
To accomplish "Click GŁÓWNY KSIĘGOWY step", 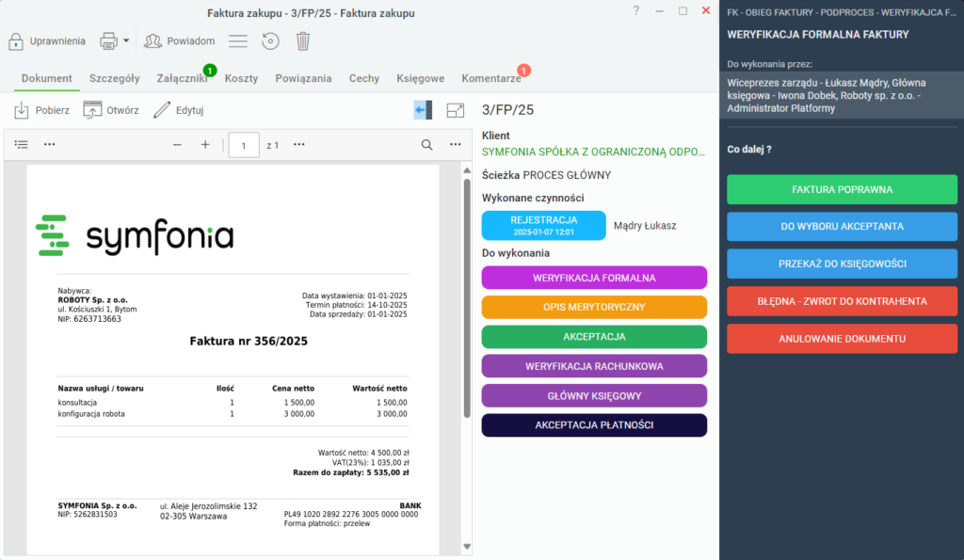I will tap(594, 396).
